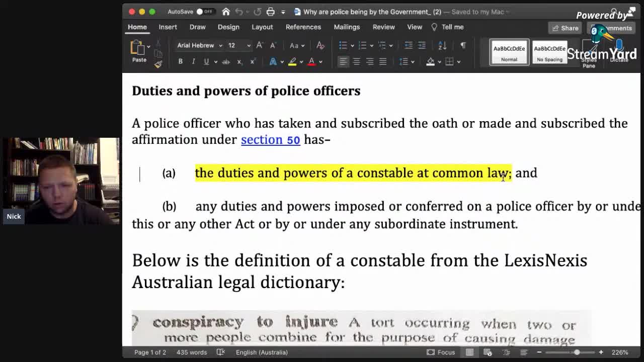Screen dimensions: 644x362
Task: Open highlight color dropdown arrow
Action: click(301, 62)
